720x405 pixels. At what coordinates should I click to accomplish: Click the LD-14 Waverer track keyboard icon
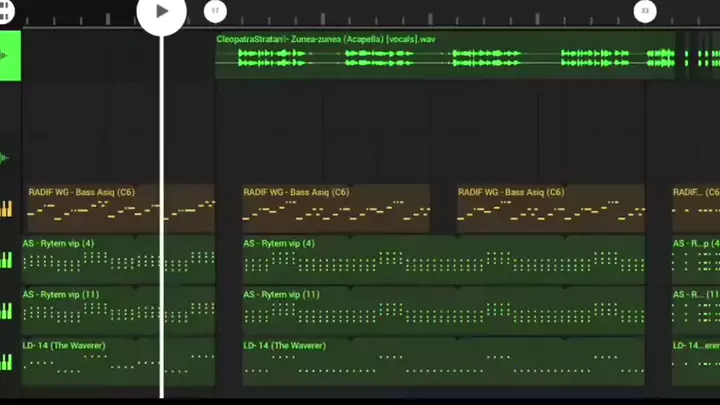[x=8, y=361]
